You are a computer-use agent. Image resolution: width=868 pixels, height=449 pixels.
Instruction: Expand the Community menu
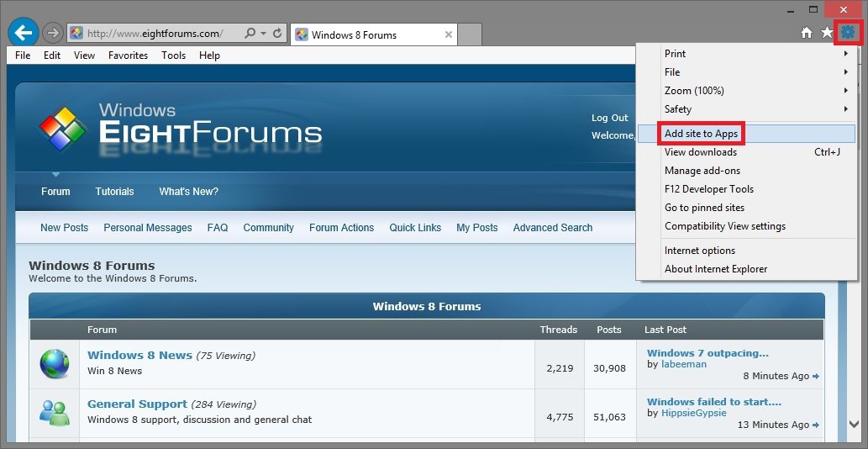pyautogui.click(x=269, y=228)
